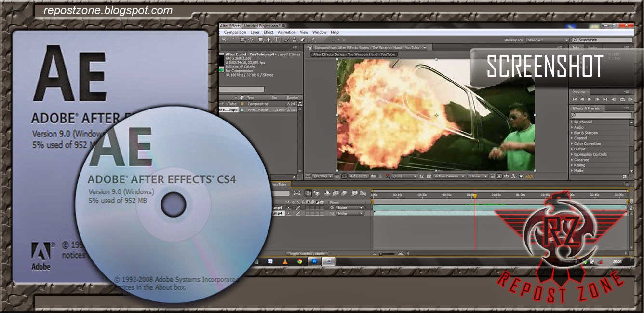Click the After Effects taskbar button
Image resolution: width=644 pixels, height=313 pixels.
click(x=329, y=261)
